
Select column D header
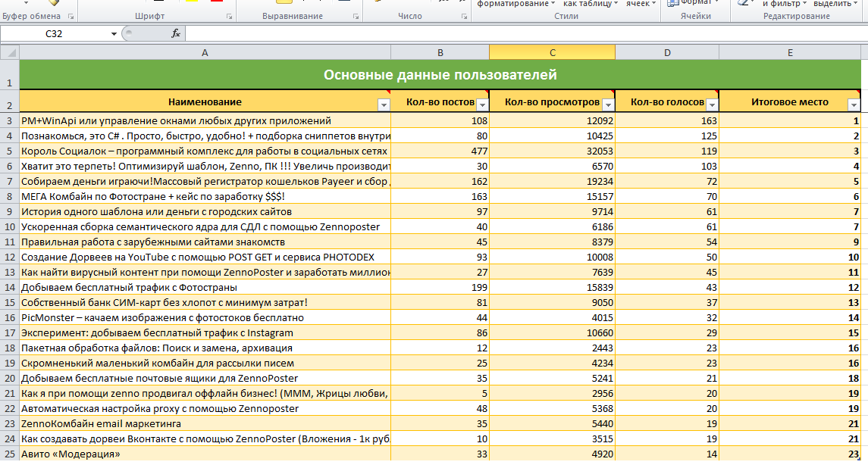(x=667, y=52)
